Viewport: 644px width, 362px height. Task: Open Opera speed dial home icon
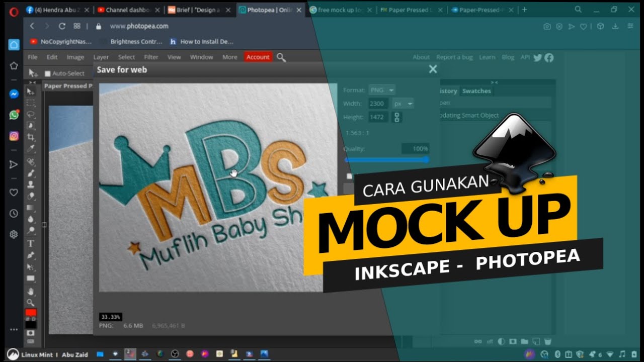click(x=14, y=44)
